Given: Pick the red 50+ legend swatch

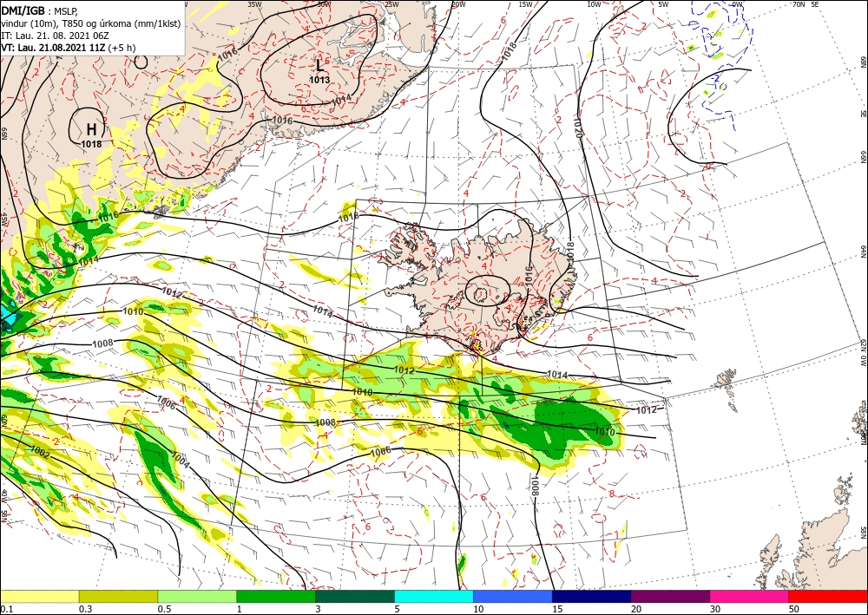Looking at the screenshot, I should (828, 596).
